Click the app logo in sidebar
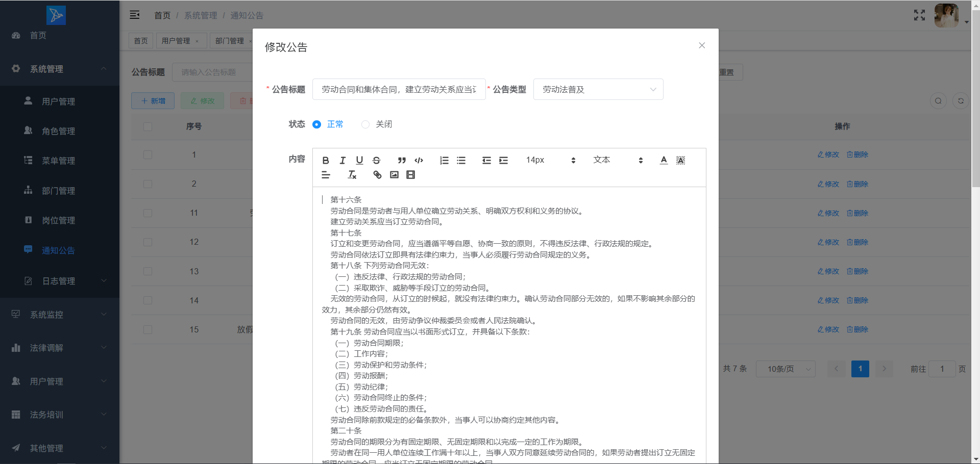980x464 pixels. [x=56, y=15]
